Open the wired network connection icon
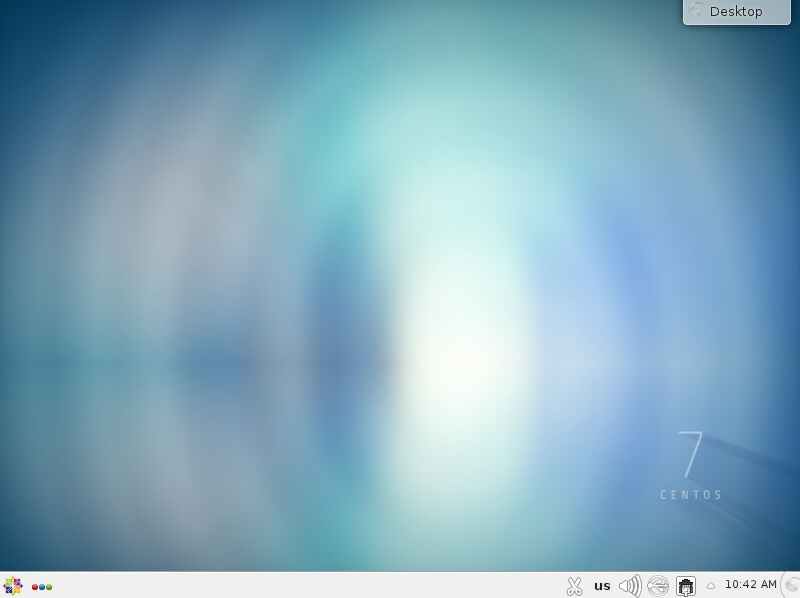Image resolution: width=800 pixels, height=598 pixels. click(686, 586)
